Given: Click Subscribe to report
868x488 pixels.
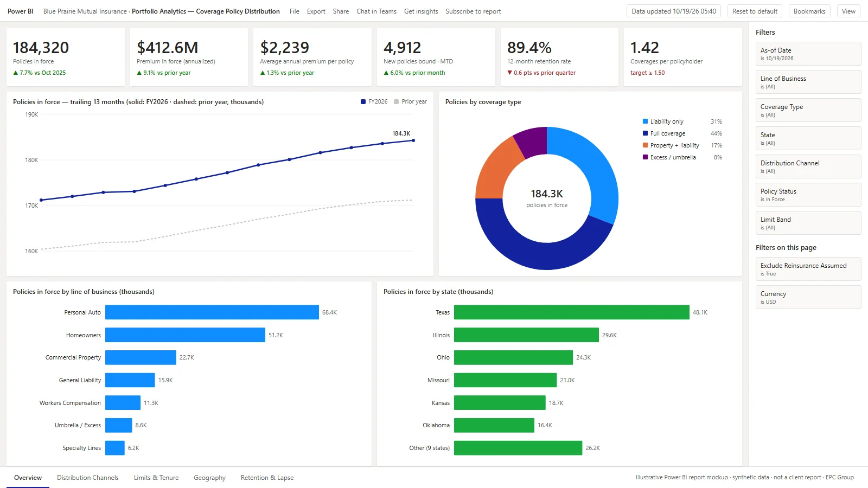Looking at the screenshot, I should [473, 11].
